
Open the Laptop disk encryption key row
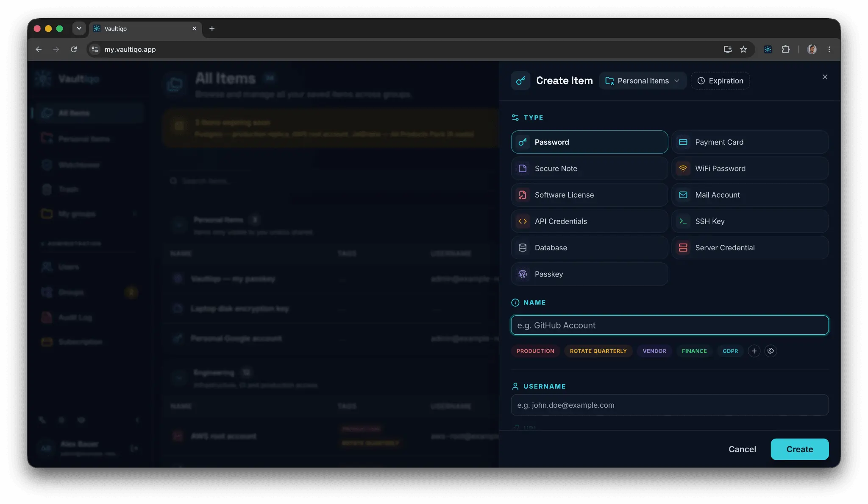[331, 309]
